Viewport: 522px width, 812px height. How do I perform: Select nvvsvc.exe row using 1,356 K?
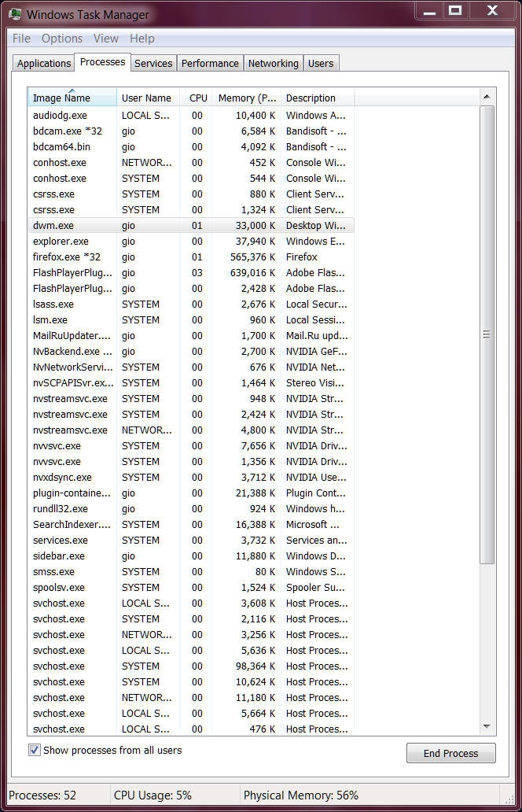click(x=191, y=461)
